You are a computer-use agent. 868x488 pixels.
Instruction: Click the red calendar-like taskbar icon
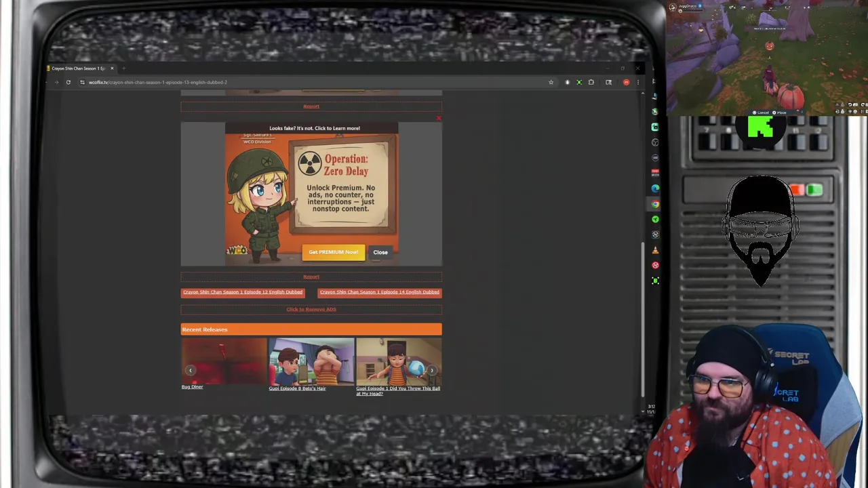click(x=655, y=173)
